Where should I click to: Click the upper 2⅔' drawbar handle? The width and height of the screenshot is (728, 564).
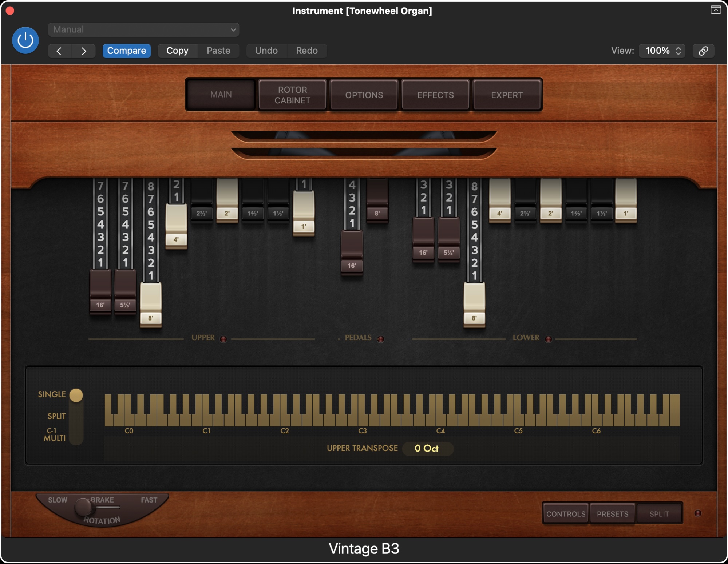(202, 200)
